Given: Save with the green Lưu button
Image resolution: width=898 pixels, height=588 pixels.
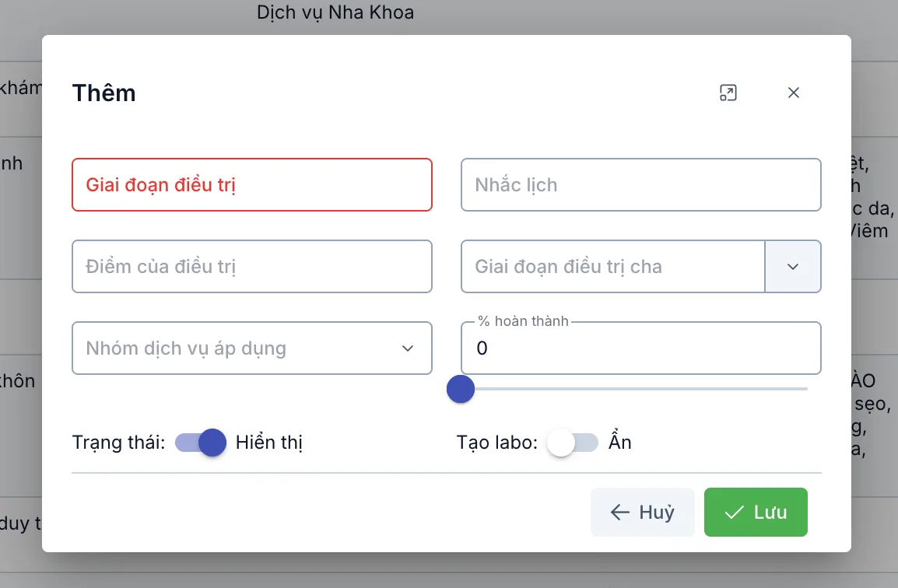Looking at the screenshot, I should [x=756, y=512].
